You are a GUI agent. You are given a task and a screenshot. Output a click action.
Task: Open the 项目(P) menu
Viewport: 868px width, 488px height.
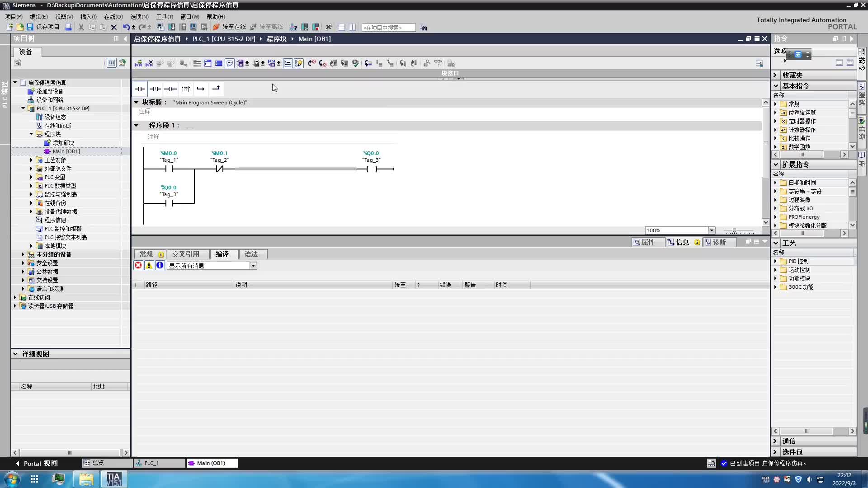click(14, 17)
